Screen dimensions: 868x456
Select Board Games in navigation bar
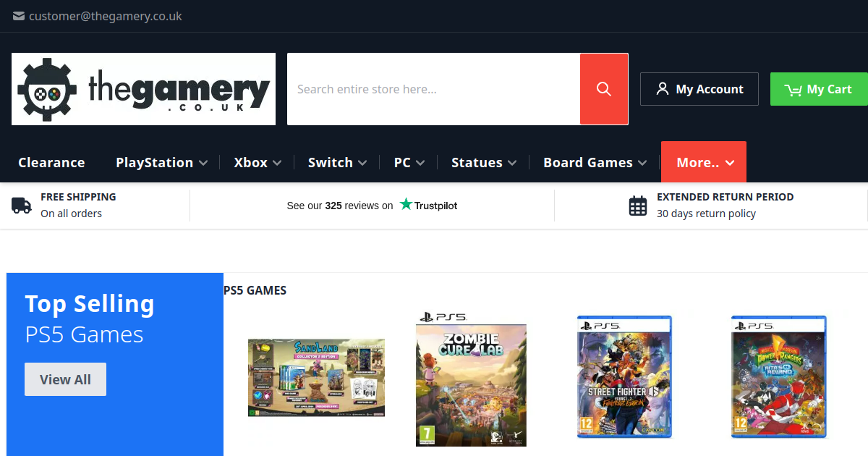coord(588,162)
